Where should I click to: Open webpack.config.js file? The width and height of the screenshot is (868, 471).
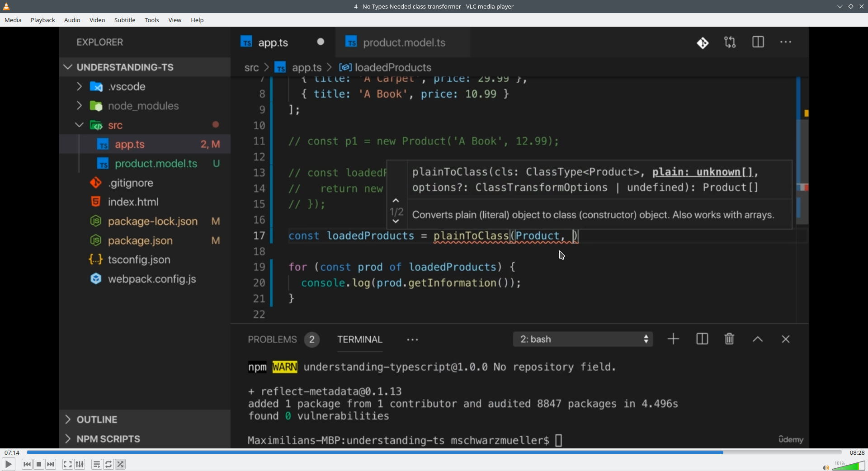145,279
